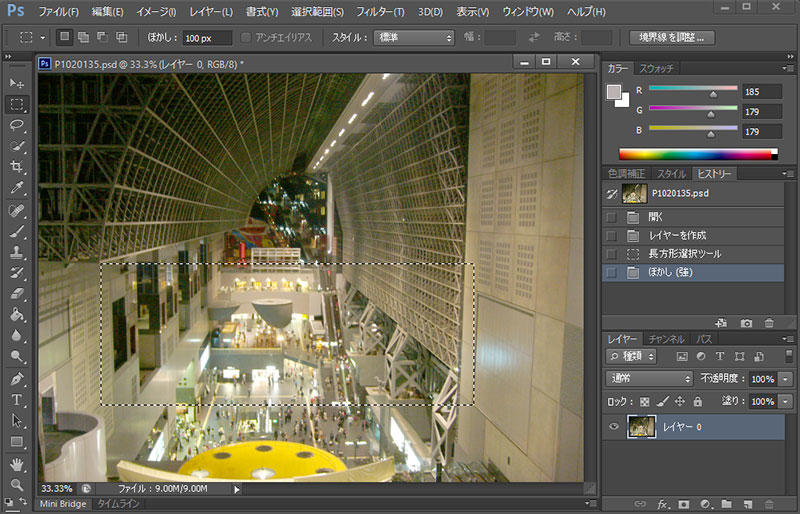Click the ぼかし feather input field

(207, 38)
